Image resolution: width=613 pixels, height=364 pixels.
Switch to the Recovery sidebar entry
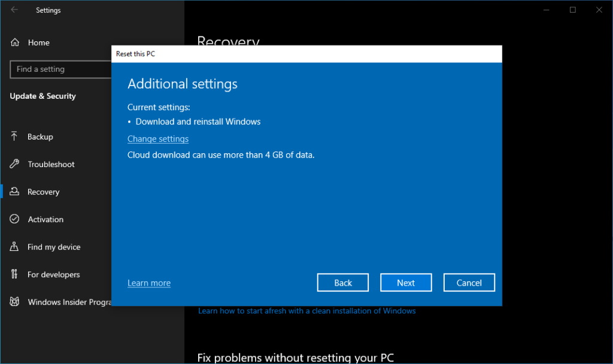coord(43,192)
